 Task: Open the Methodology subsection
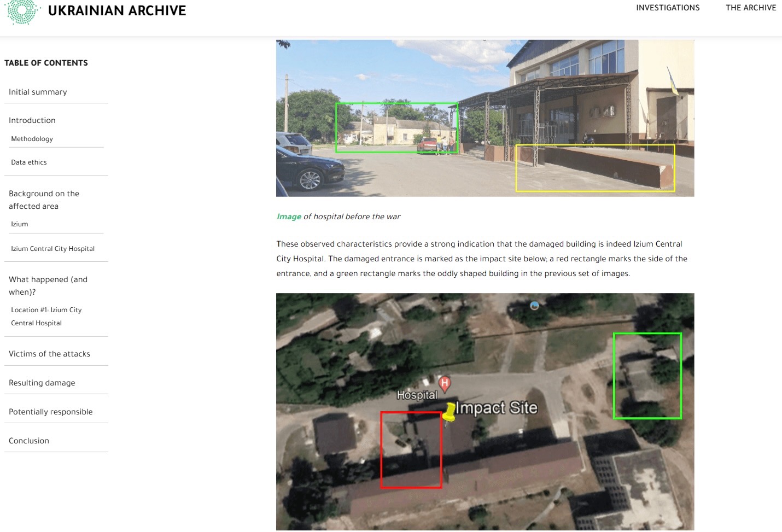click(32, 139)
